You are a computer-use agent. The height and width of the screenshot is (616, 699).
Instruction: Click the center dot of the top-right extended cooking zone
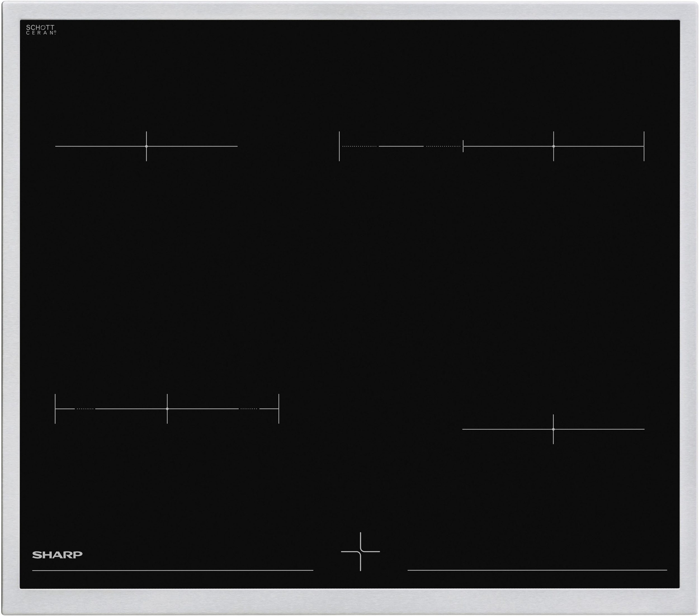point(553,147)
